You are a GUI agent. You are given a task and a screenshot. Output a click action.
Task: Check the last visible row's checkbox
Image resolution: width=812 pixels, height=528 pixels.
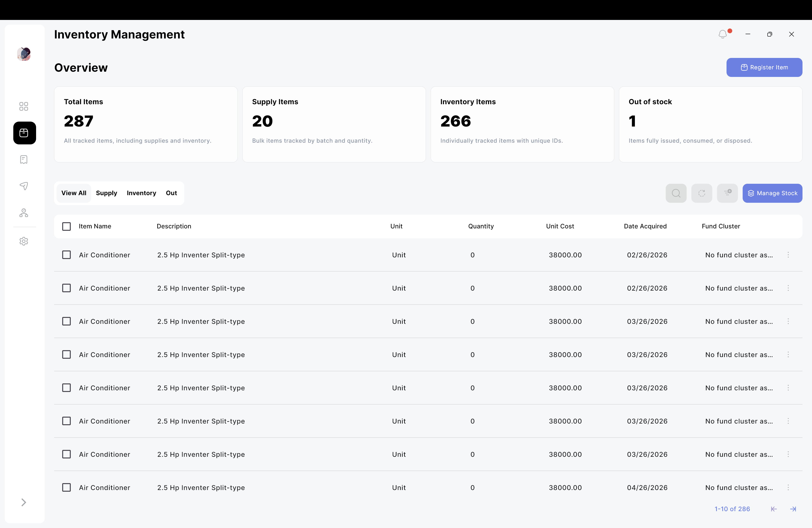[66, 487]
